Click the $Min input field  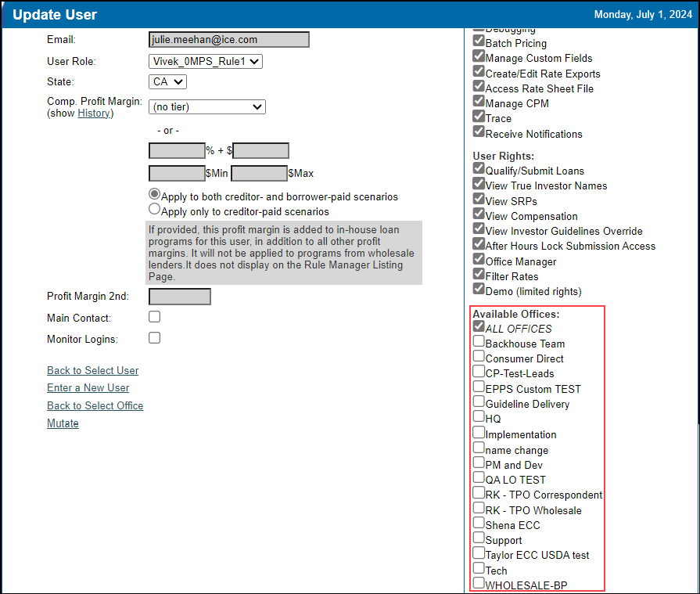pyautogui.click(x=177, y=173)
